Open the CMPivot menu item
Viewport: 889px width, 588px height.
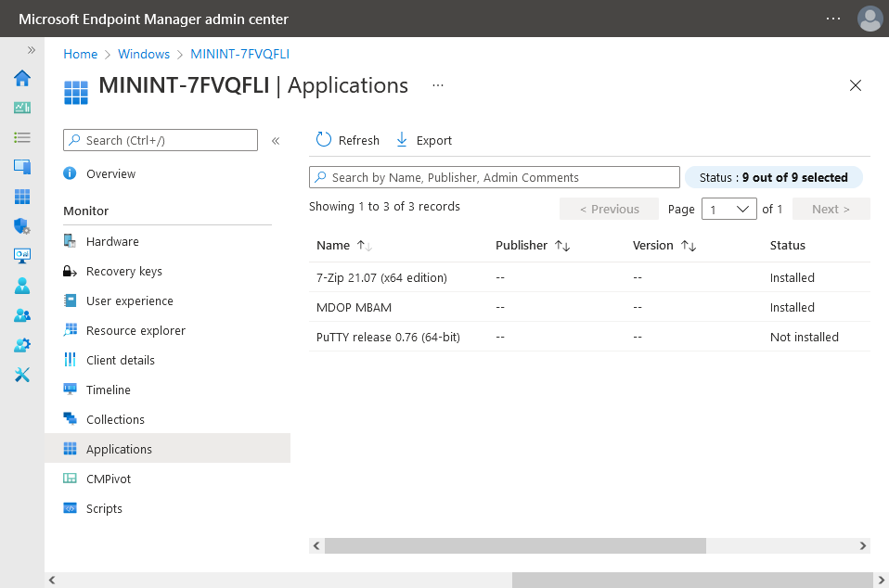point(167,479)
